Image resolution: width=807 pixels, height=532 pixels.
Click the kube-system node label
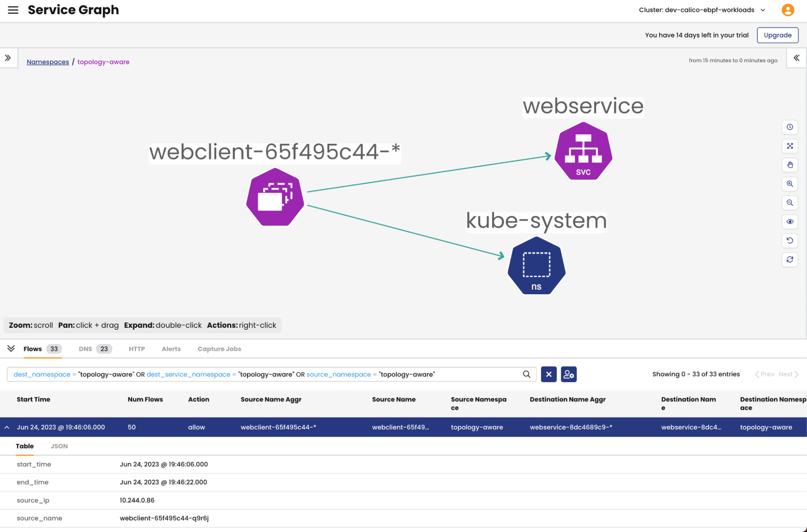point(537,221)
